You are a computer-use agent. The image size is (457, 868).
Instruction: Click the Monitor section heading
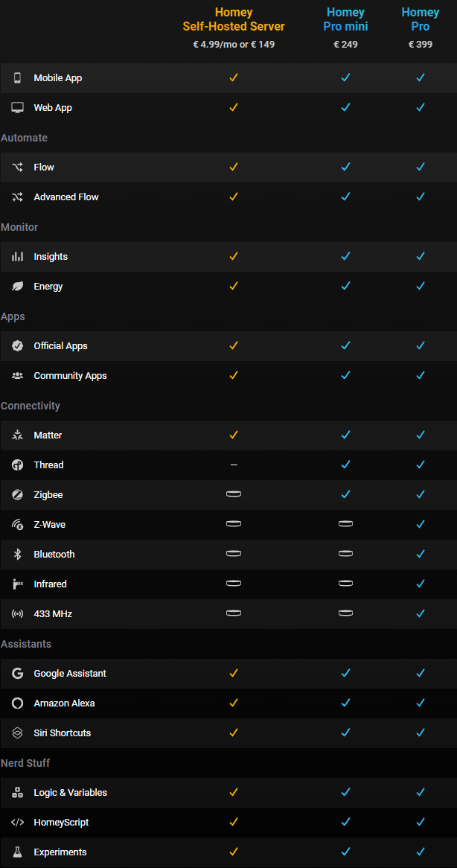19,227
